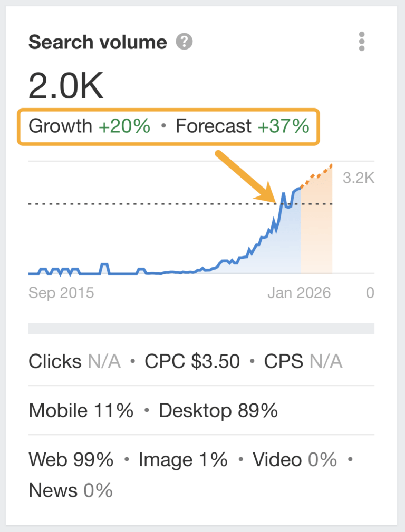This screenshot has width=405, height=532.
Task: Click the CPS N/A metric
Action: 303,361
